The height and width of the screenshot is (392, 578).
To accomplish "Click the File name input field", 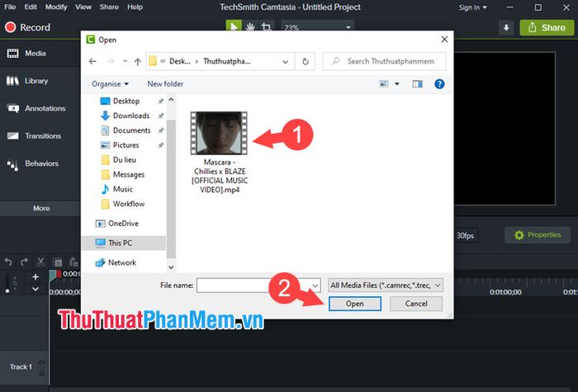I will pyautogui.click(x=258, y=286).
